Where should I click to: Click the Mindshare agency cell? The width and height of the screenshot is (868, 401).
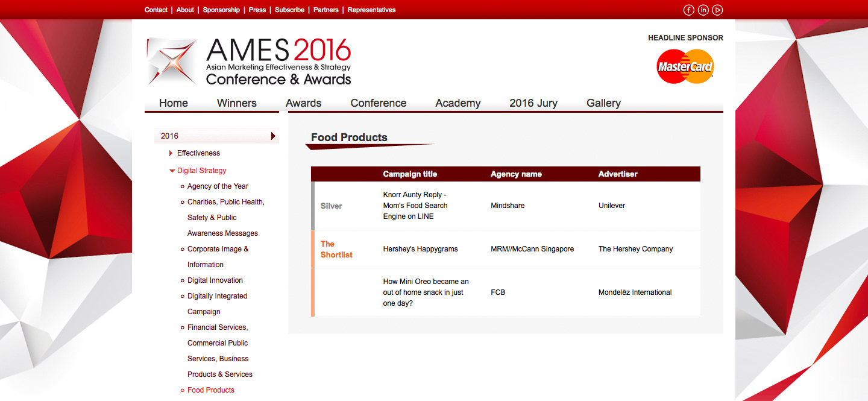(508, 206)
